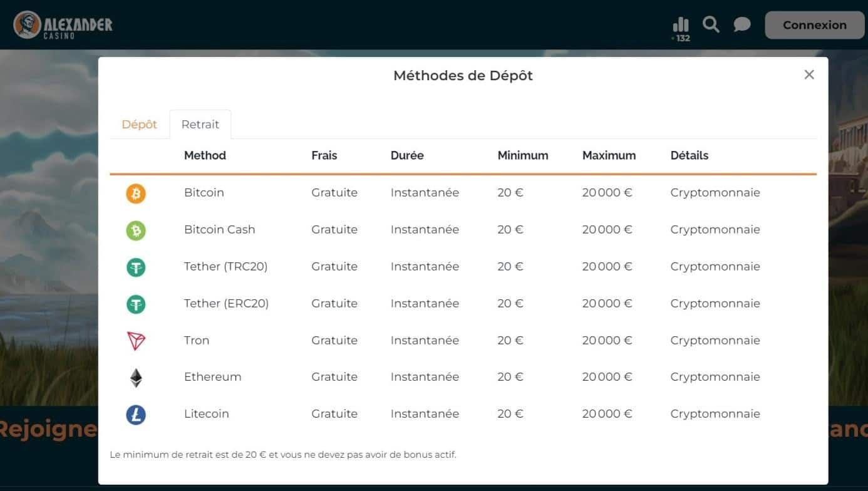Screen dimensions: 868x491
Task: Select the Ethereum method name
Action: tap(213, 376)
